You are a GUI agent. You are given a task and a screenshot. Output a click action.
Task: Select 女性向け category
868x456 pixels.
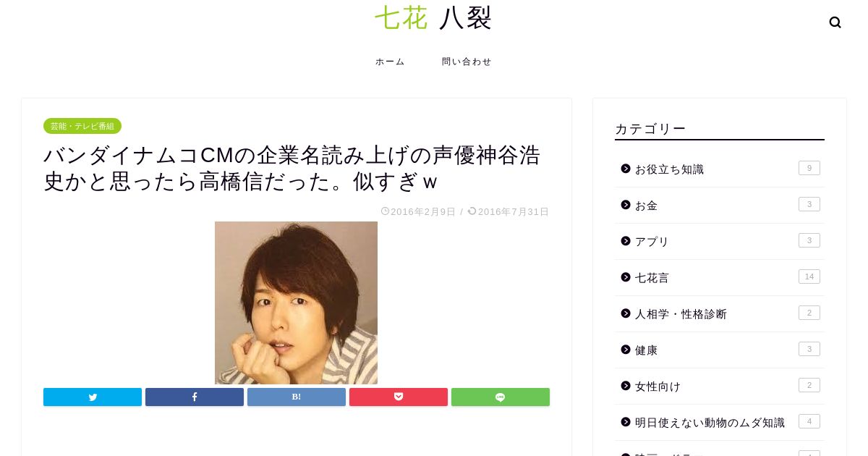click(720, 387)
